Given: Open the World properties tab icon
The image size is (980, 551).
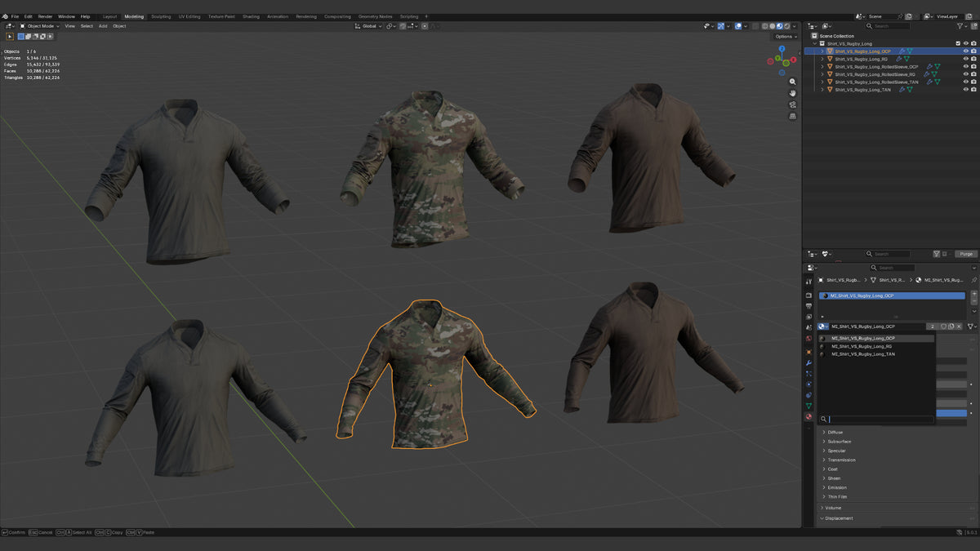Looking at the screenshot, I should point(808,338).
